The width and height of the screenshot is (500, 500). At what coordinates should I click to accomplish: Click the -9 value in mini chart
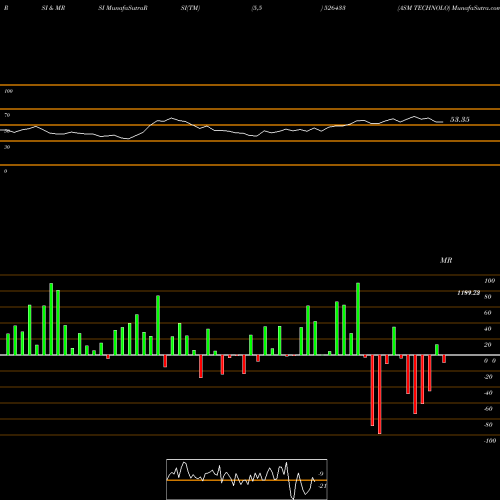click(321, 473)
